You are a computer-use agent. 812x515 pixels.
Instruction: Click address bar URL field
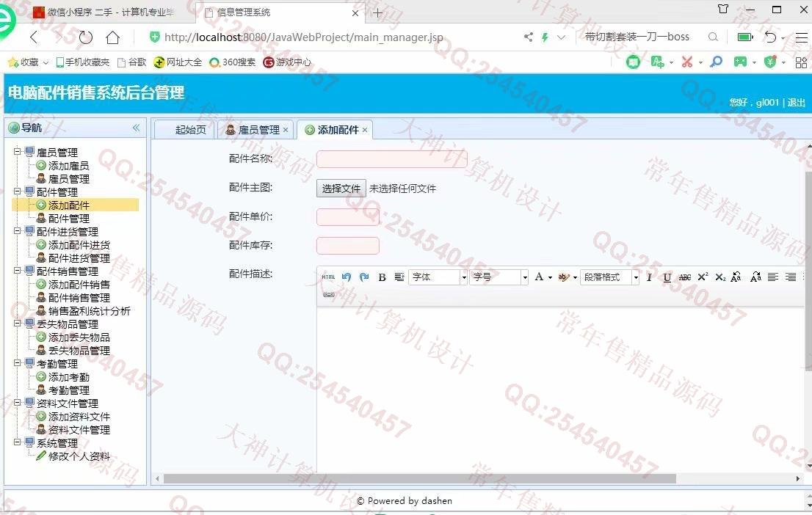pyautogui.click(x=303, y=37)
